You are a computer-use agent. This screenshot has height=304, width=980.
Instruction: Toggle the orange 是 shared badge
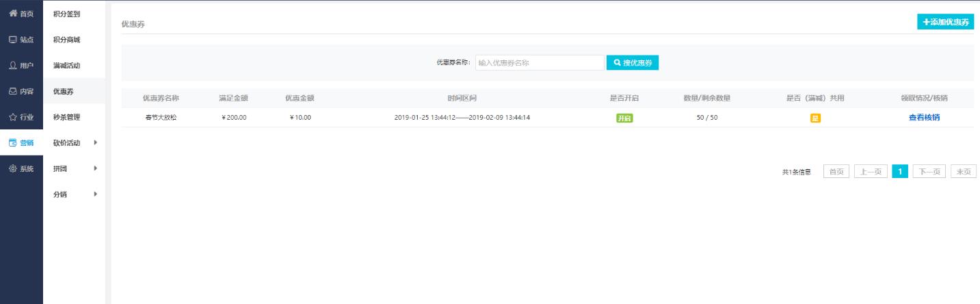tap(815, 118)
